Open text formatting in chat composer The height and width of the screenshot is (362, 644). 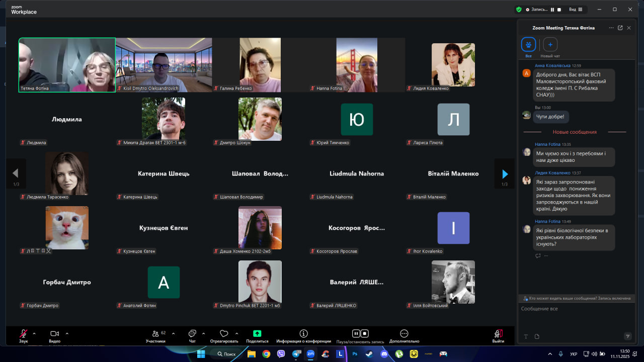click(526, 336)
